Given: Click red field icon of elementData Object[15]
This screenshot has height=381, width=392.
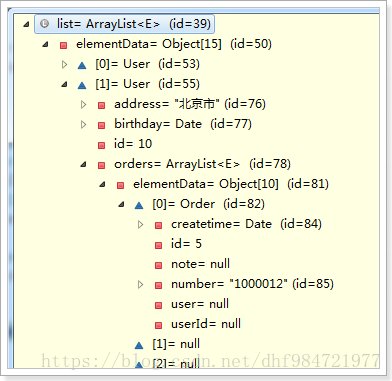Looking at the screenshot, I should pos(63,45).
